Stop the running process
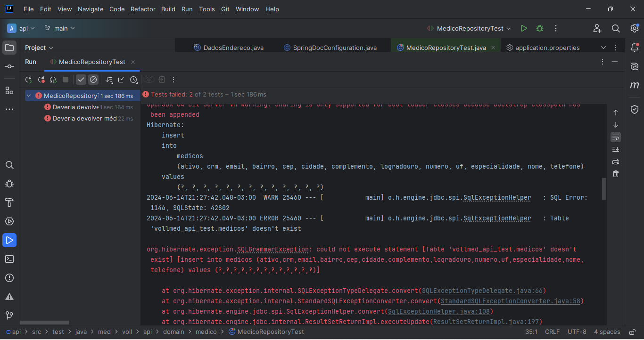 (66, 80)
